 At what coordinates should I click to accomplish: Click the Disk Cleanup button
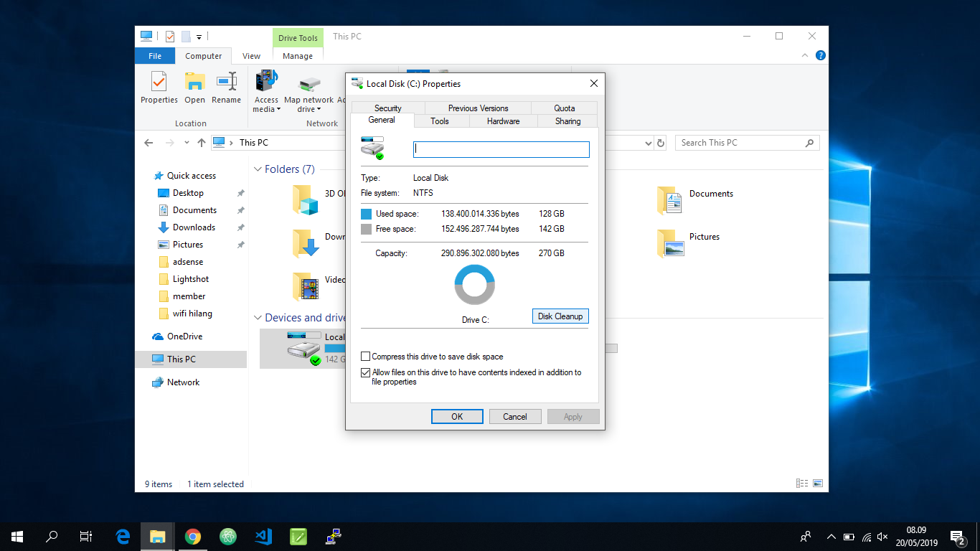(560, 316)
